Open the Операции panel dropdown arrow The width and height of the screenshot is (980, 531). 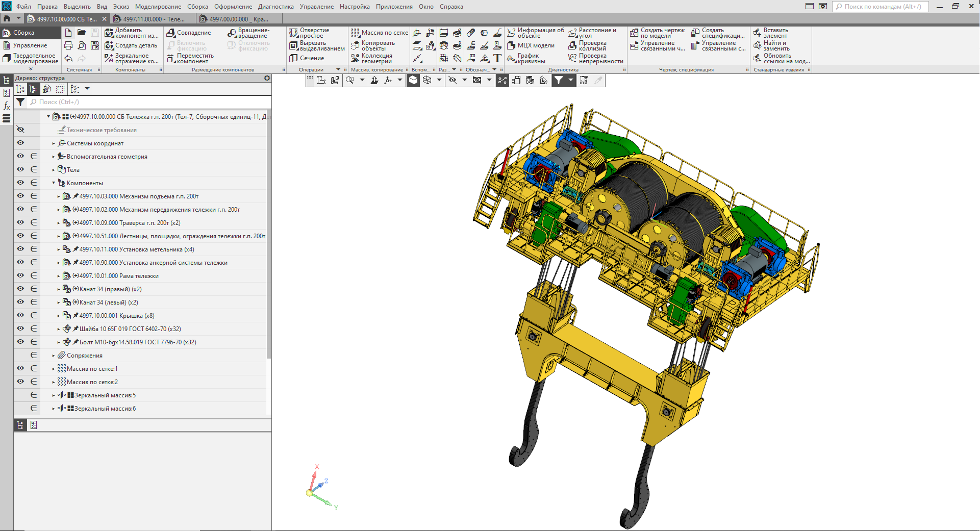click(338, 69)
